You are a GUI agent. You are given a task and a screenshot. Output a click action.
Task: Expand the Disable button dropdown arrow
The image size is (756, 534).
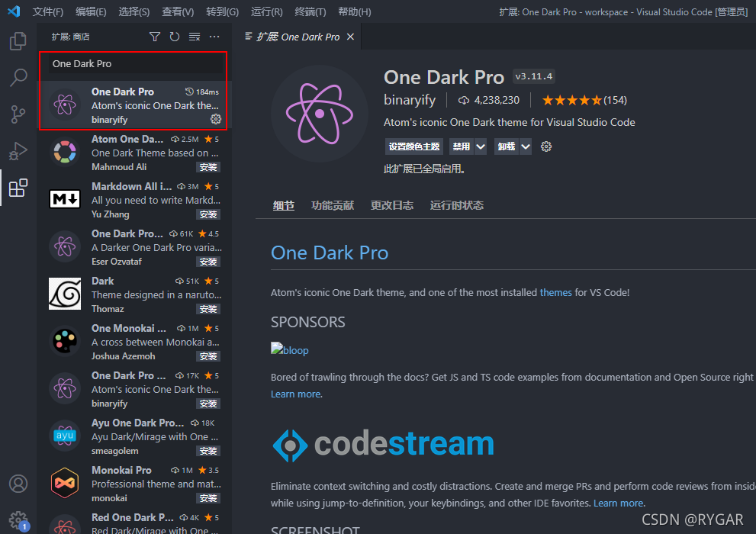pos(480,146)
